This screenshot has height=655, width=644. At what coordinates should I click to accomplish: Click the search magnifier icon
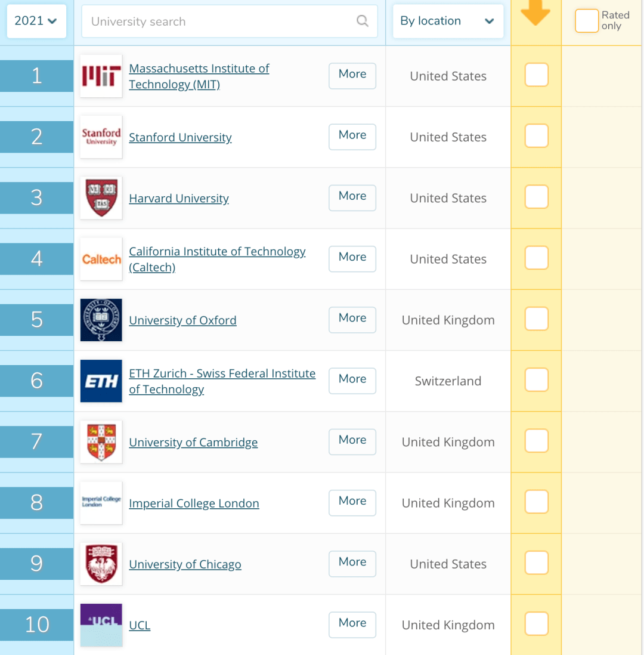[362, 21]
